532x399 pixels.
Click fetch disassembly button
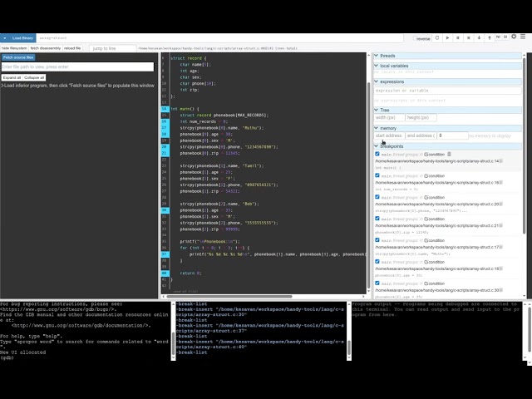click(46, 48)
